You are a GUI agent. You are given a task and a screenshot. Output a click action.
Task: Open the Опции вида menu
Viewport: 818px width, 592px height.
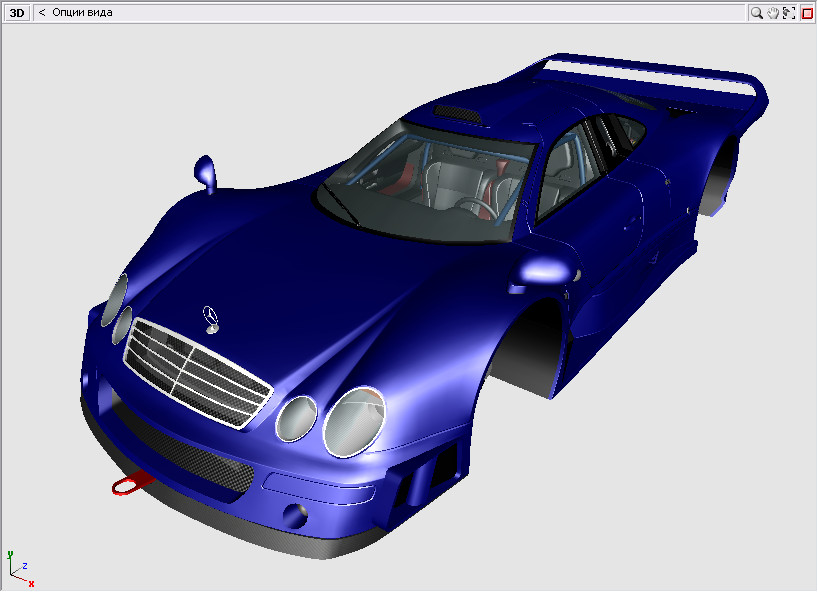pyautogui.click(x=82, y=13)
